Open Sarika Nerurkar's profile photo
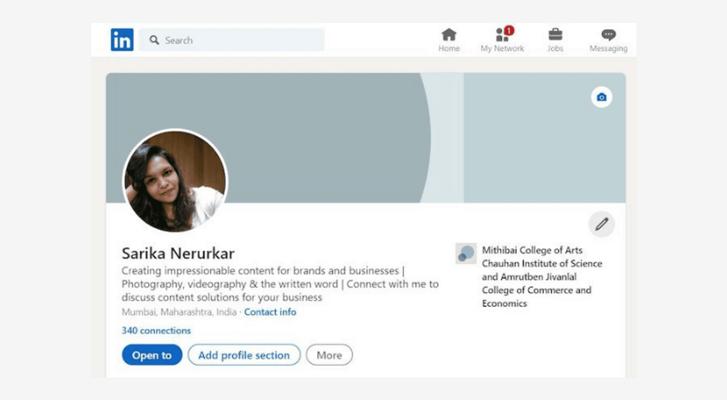 point(175,181)
